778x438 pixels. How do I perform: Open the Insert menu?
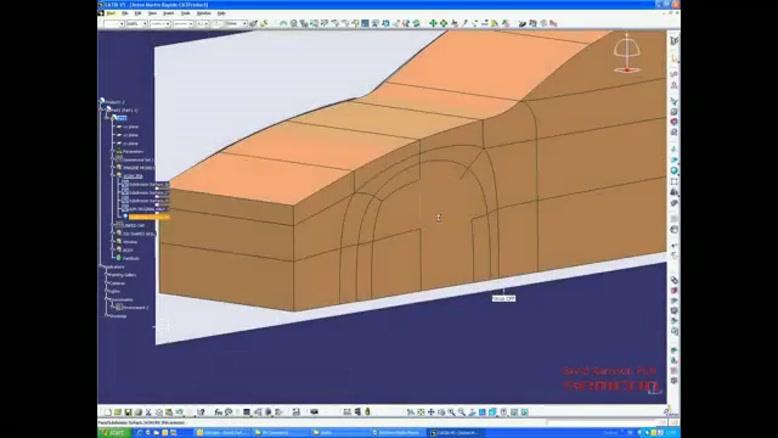[169, 13]
